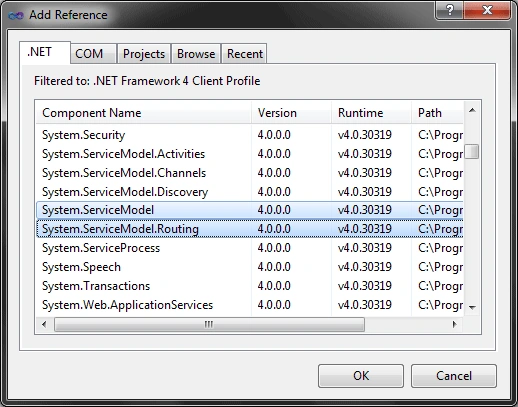Screen dimensions: 518x407
Task: Sort by the Version column header
Action: (x=291, y=113)
